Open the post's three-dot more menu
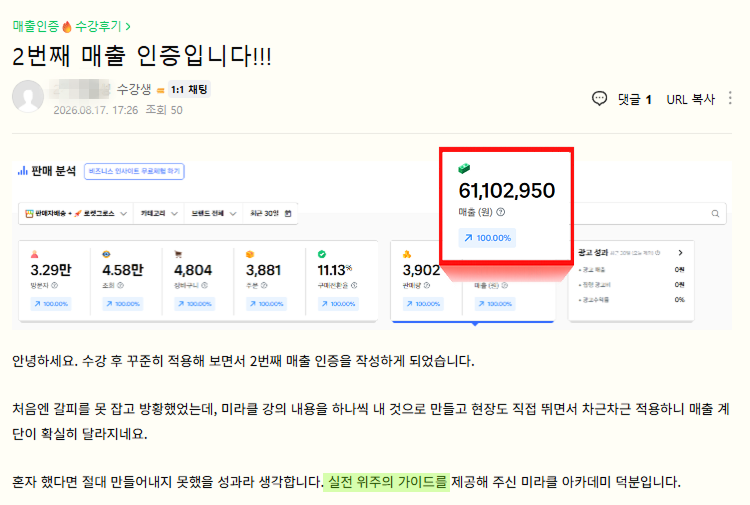The width and height of the screenshot is (750, 505). pos(730,98)
